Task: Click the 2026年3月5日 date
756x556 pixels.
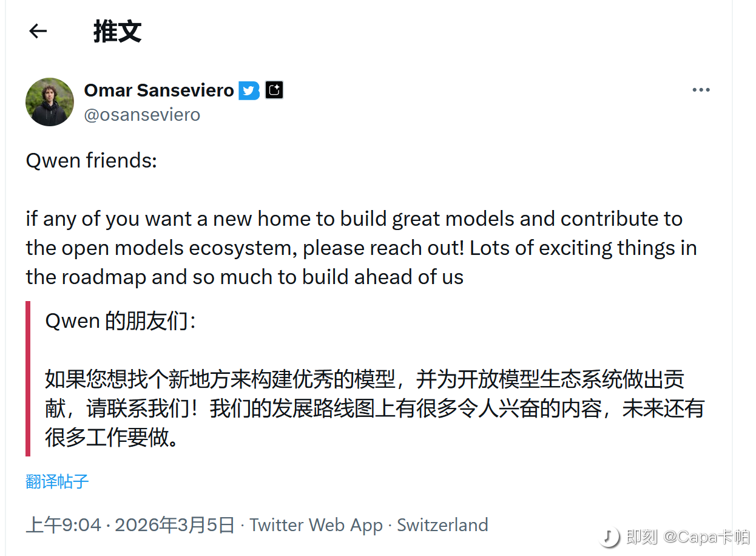Action: (174, 525)
